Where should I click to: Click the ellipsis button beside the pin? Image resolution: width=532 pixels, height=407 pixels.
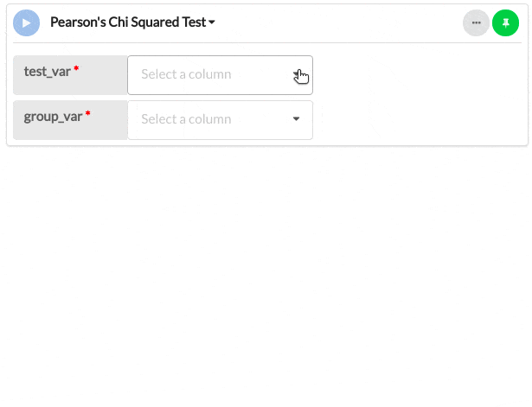click(x=476, y=22)
